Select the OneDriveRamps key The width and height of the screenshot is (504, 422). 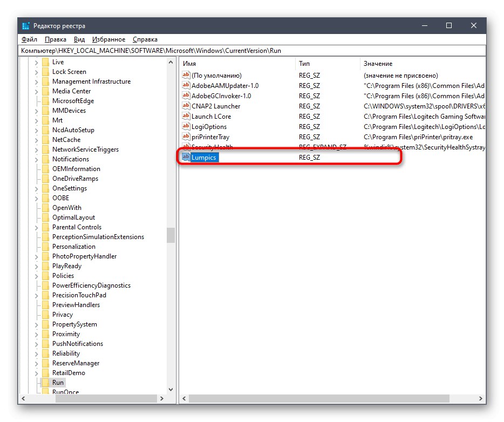(75, 179)
